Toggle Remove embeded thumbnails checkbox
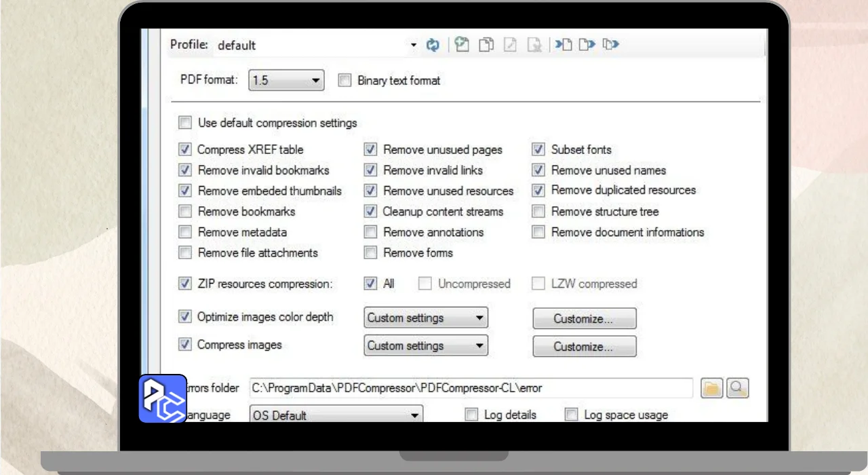This screenshot has height=475, width=868. [184, 191]
